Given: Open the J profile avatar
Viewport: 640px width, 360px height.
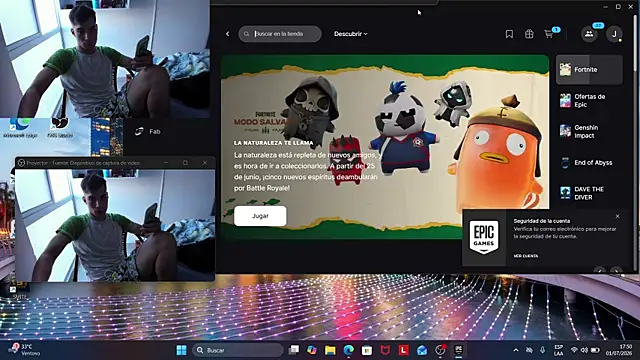Looking at the screenshot, I should coord(614,34).
